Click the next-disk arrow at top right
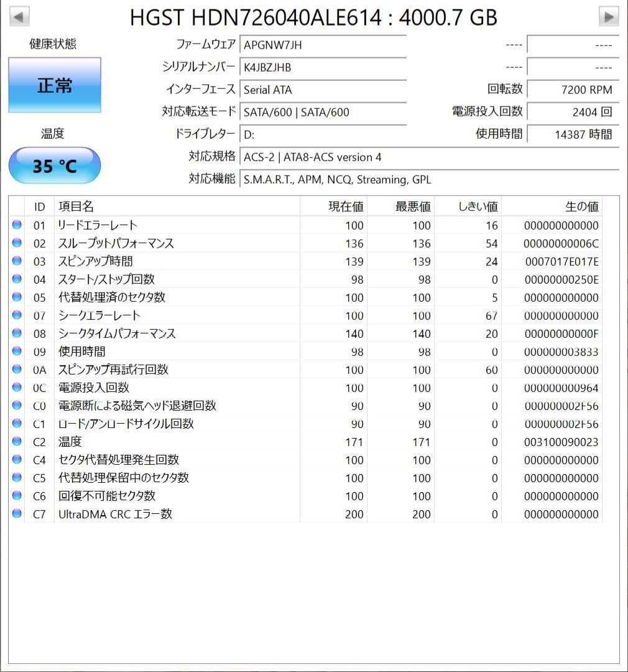The width and height of the screenshot is (628, 672). click(610, 17)
